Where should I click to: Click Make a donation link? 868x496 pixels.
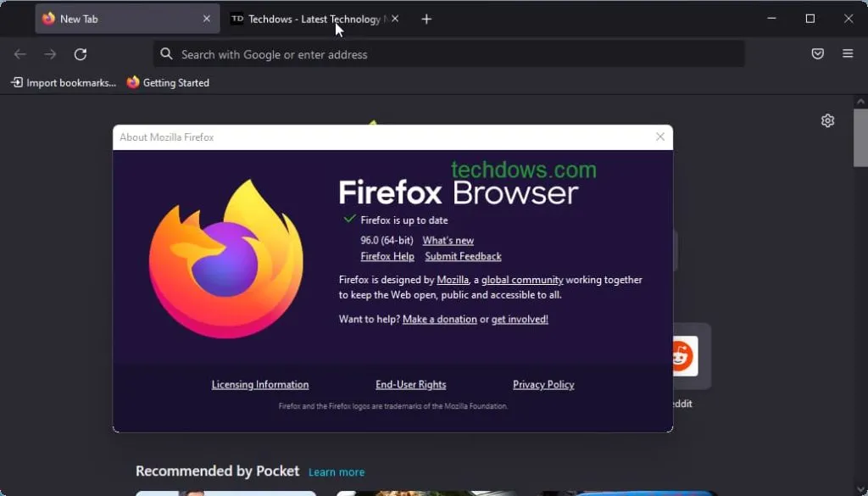click(440, 319)
